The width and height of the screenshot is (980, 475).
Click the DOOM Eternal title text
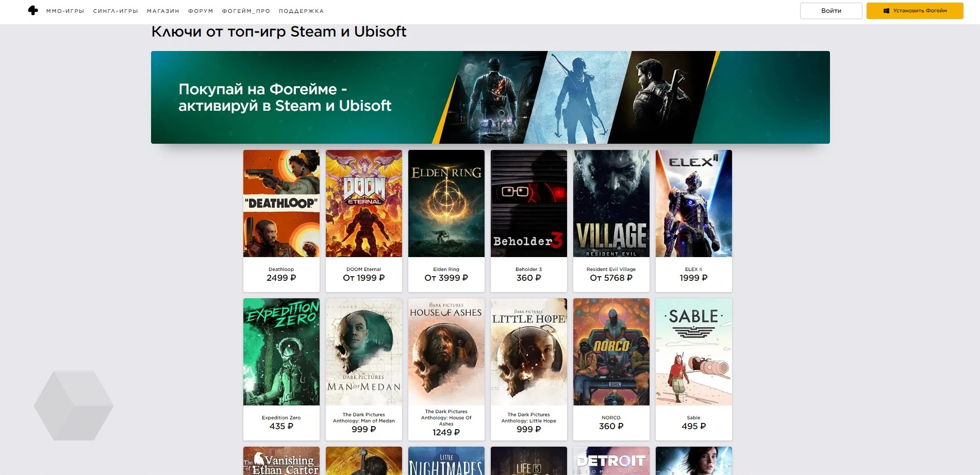(364, 269)
